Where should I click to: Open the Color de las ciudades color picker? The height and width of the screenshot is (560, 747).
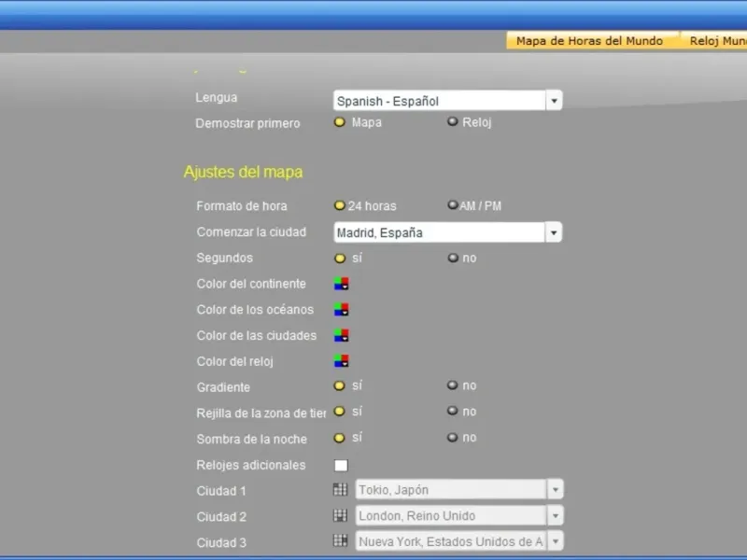[341, 335]
